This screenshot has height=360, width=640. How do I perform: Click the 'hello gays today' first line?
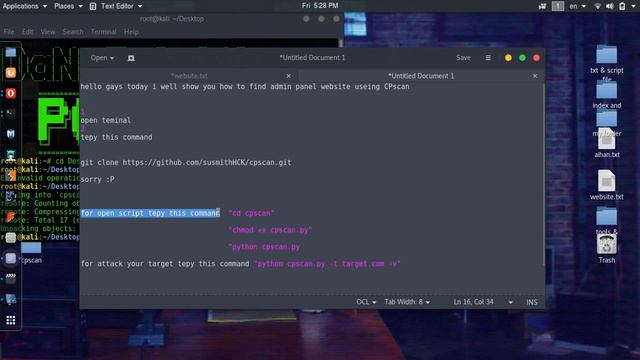pos(245,87)
